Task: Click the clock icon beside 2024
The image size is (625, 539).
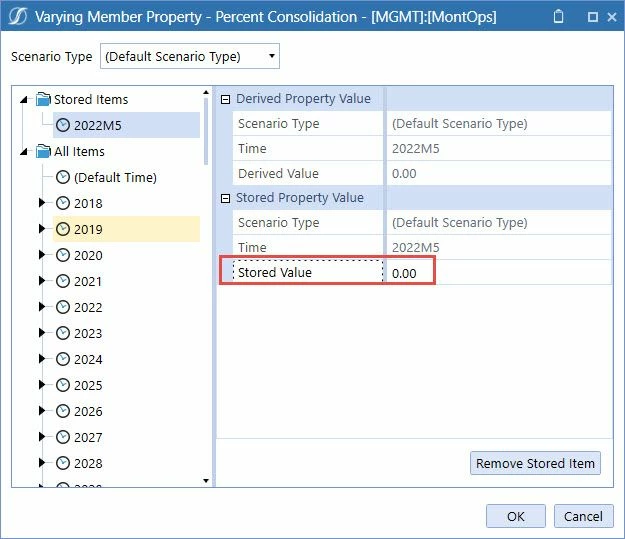Action: click(63, 359)
